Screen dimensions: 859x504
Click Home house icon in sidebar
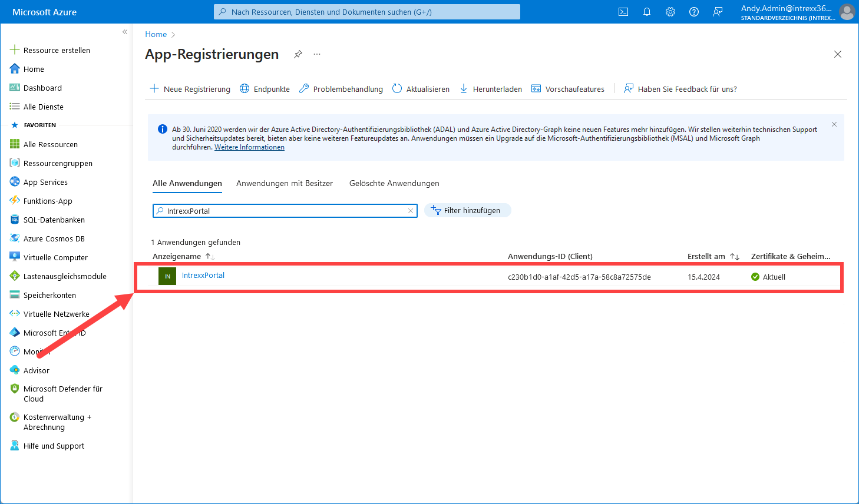15,69
